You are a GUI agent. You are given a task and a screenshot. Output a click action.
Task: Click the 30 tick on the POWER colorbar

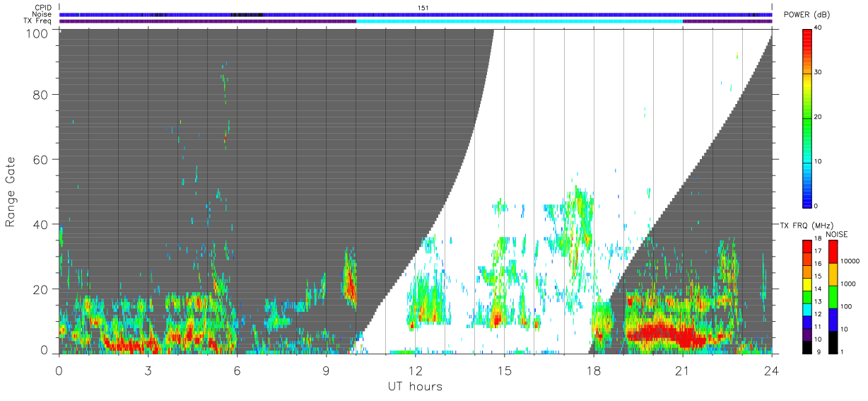[x=819, y=72]
